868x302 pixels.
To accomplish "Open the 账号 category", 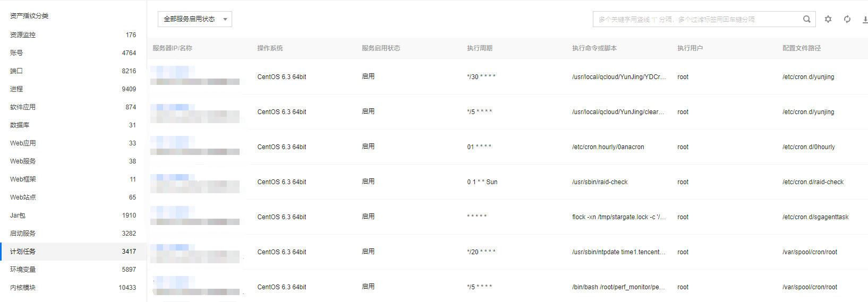I will pos(16,53).
